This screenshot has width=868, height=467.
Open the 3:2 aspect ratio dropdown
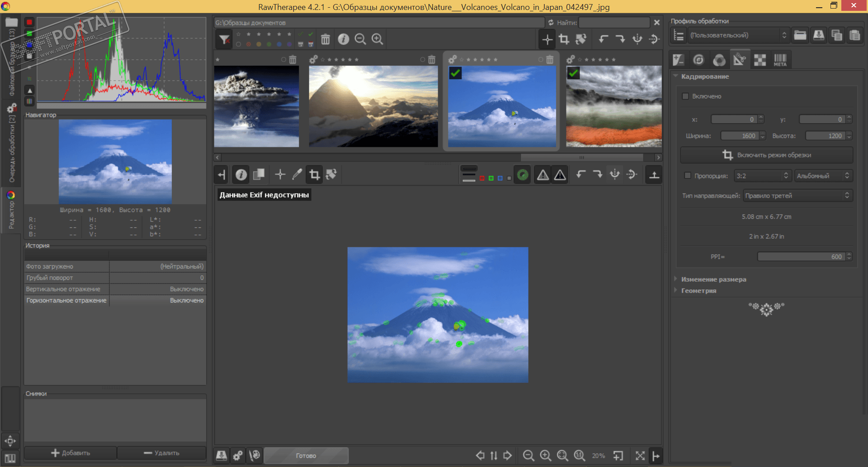pos(762,175)
